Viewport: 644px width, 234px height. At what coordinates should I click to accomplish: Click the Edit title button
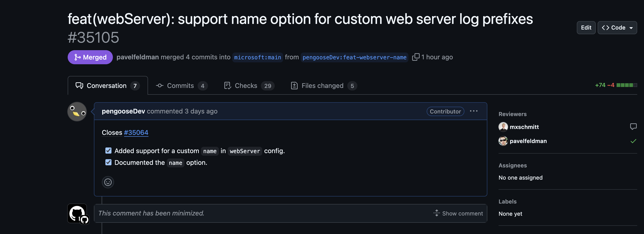click(586, 27)
